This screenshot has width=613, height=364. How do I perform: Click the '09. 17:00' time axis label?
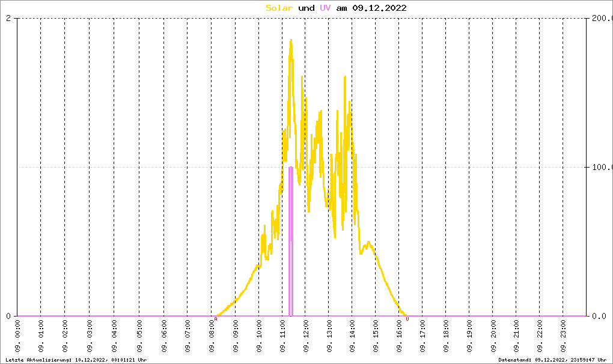tap(422, 336)
